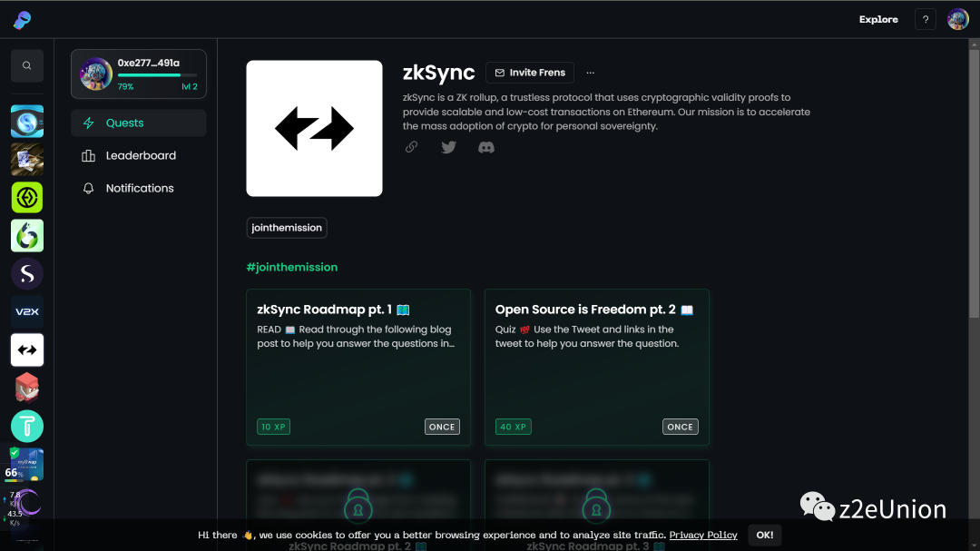Click the Zealy logo in top-left corner
980x551 pixels.
click(x=22, y=19)
